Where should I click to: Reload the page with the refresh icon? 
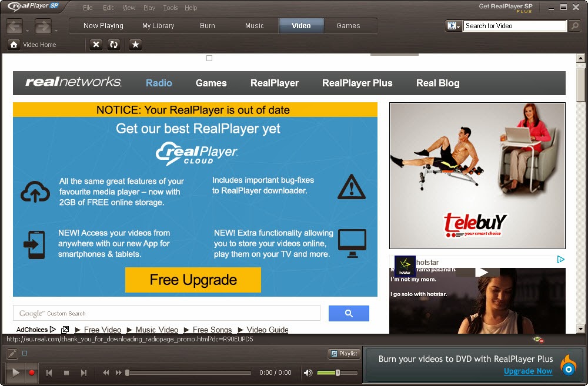click(x=113, y=45)
